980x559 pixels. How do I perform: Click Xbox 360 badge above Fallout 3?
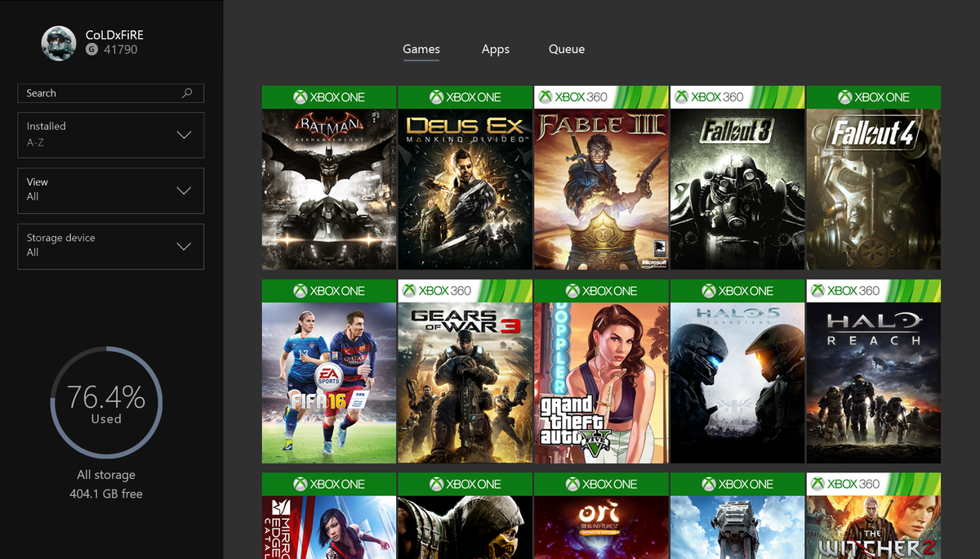coord(737,97)
